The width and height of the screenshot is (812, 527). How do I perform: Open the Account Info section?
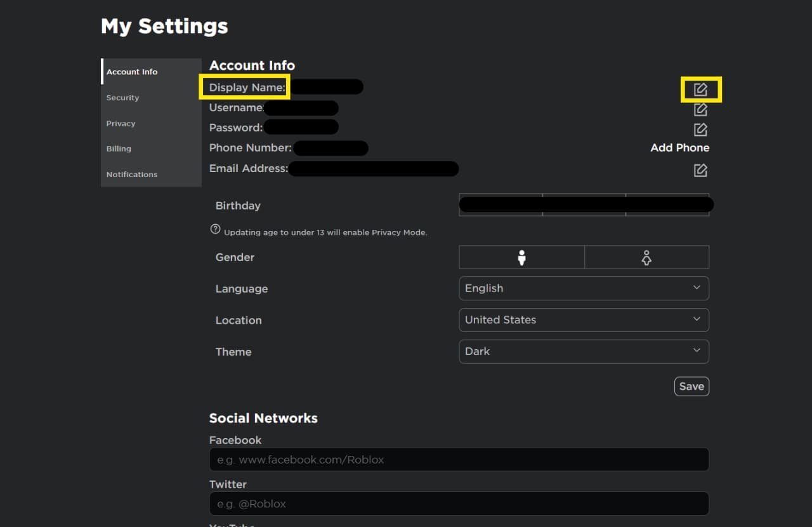[132, 72]
